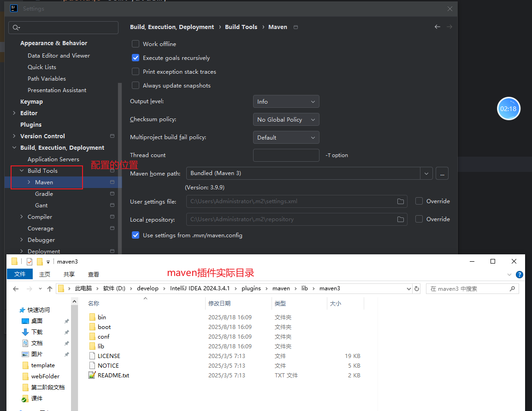Click Build Tools breadcrumb link
The height and width of the screenshot is (411, 532).
[241, 27]
